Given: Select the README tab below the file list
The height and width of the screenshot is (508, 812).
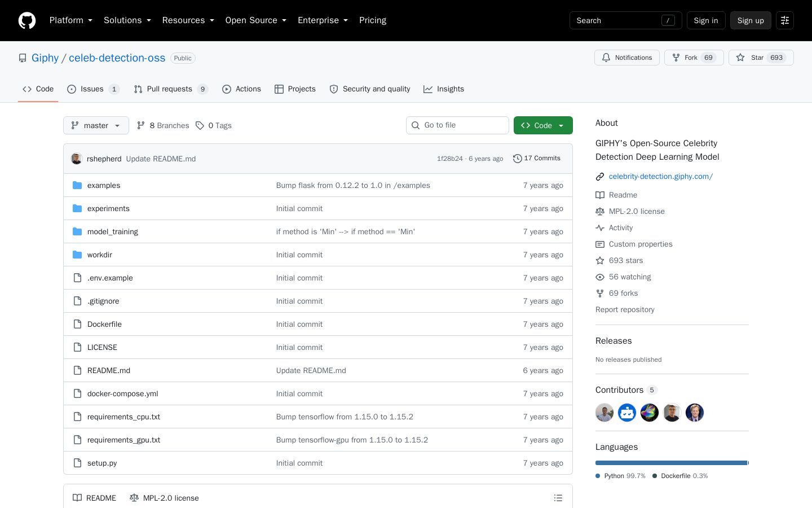Looking at the screenshot, I should point(94,498).
